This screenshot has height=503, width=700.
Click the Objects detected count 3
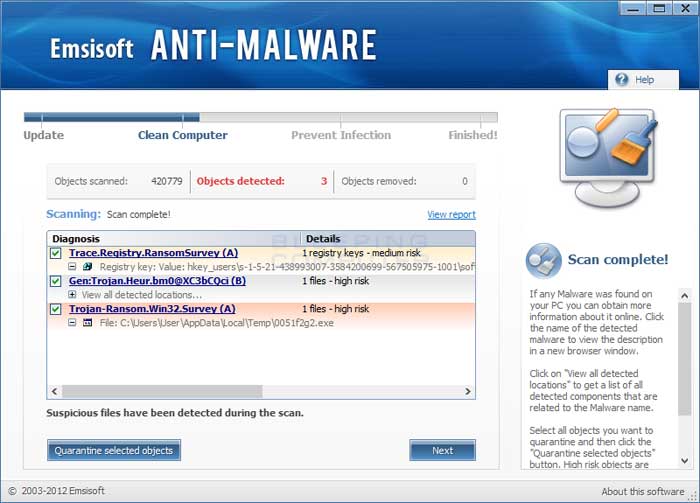click(324, 181)
